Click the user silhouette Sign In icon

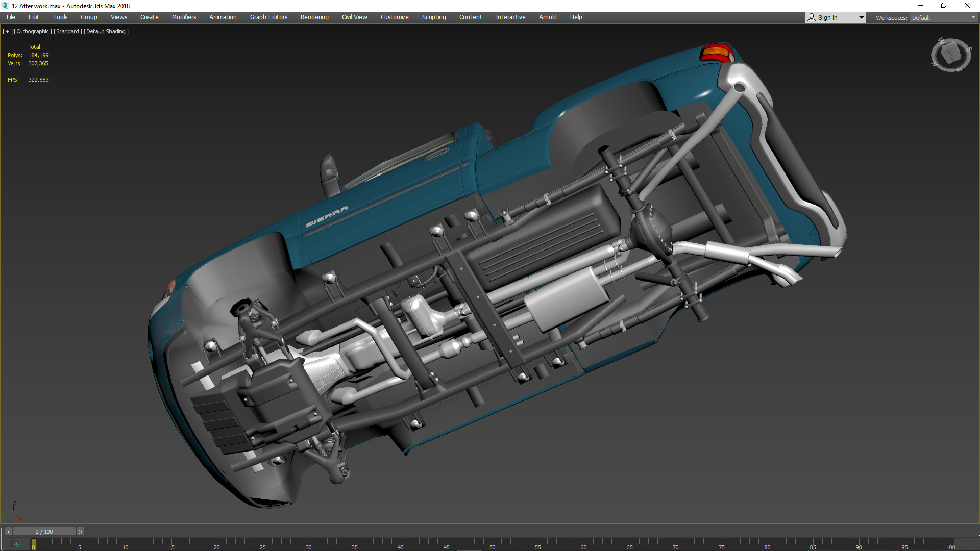point(812,17)
